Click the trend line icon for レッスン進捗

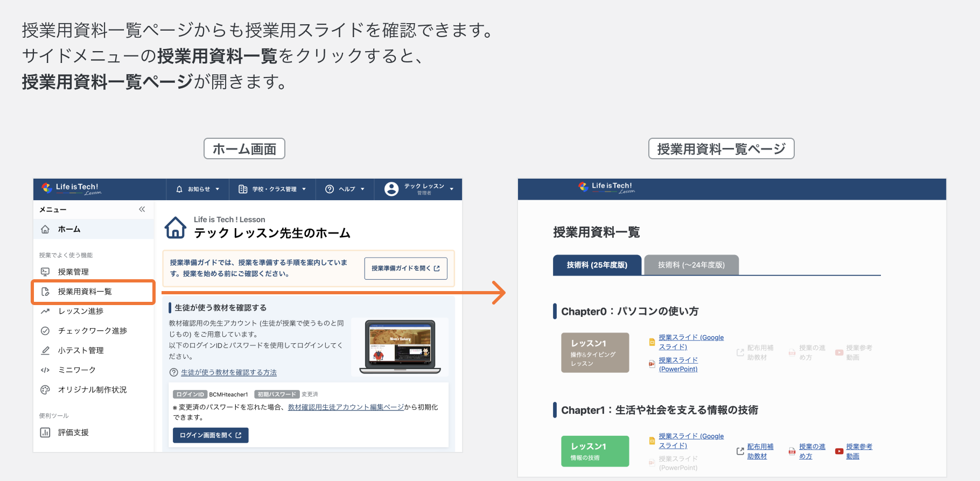[x=45, y=311]
